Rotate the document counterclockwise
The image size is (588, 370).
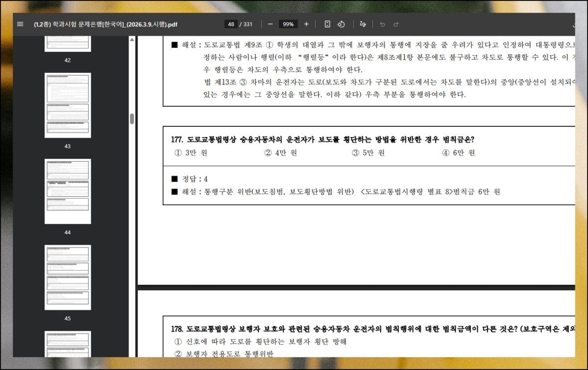tap(342, 24)
